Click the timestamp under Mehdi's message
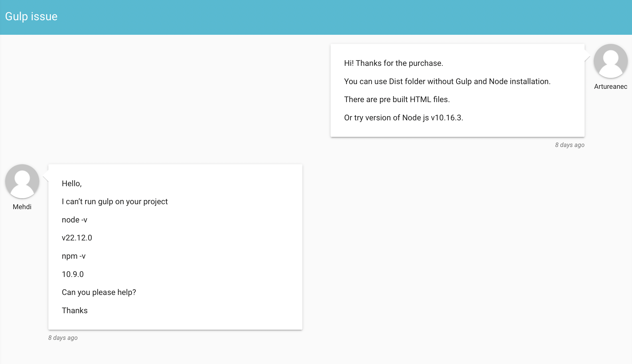632x364 pixels. [63, 338]
